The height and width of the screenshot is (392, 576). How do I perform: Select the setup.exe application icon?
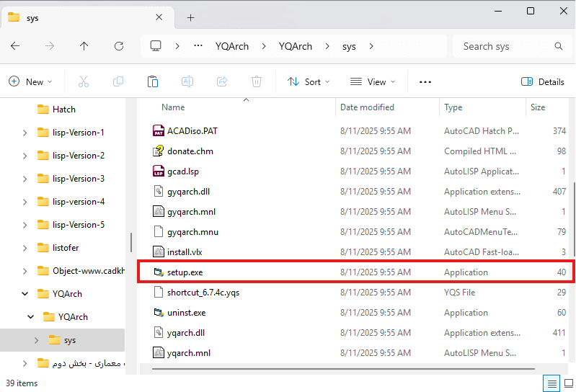159,272
